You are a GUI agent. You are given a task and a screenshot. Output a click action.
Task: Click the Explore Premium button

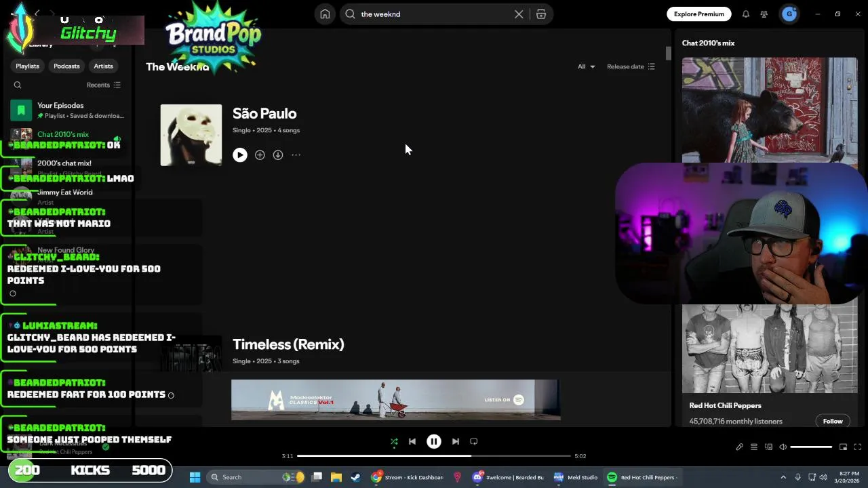click(698, 14)
